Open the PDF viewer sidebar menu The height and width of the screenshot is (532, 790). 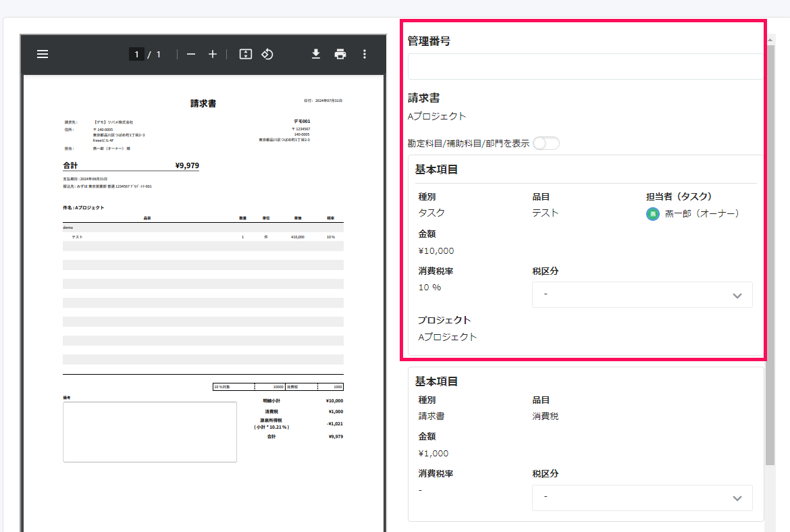click(43, 54)
